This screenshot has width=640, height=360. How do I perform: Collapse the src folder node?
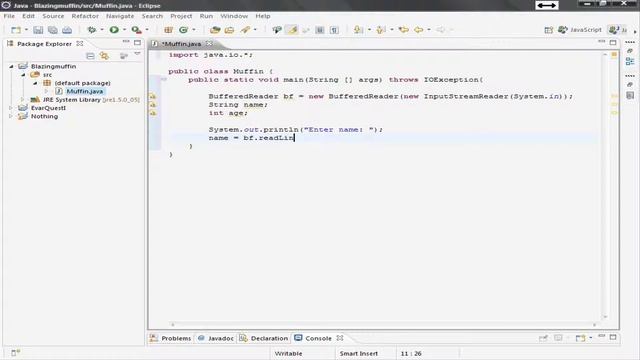tap(23, 75)
